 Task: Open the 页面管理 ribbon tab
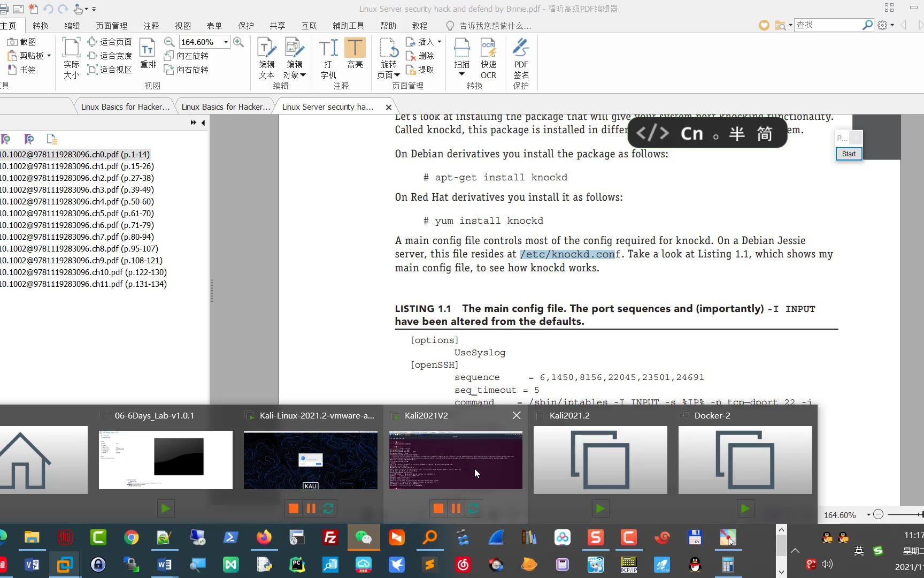coord(111,26)
